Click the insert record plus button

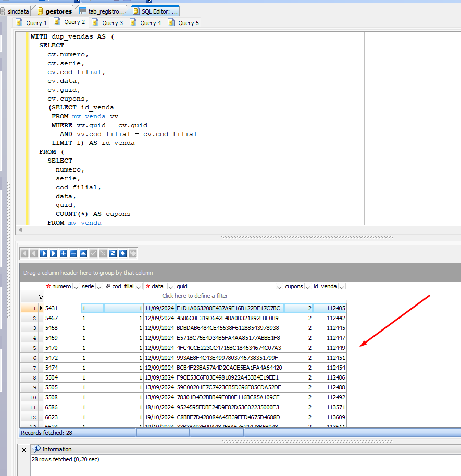point(64,253)
